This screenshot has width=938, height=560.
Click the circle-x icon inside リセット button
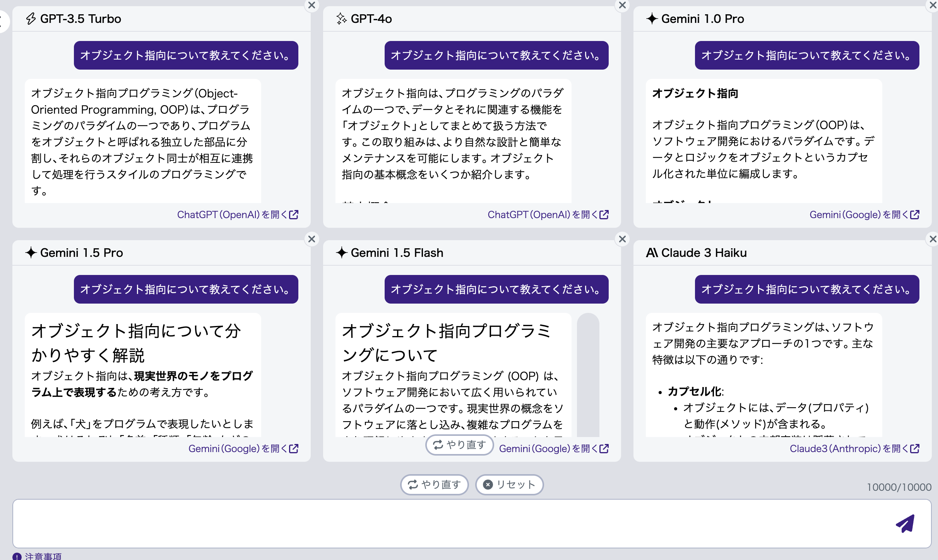pyautogui.click(x=488, y=485)
